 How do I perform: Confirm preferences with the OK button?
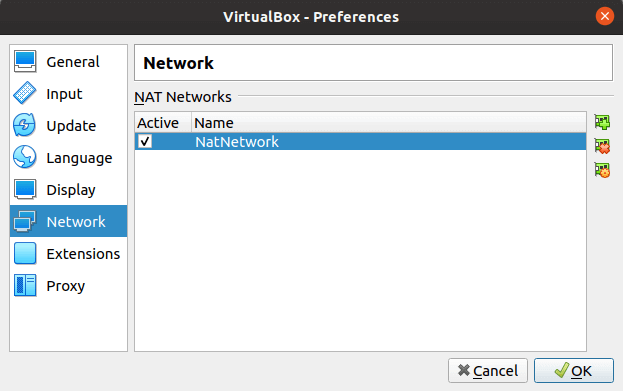(574, 371)
